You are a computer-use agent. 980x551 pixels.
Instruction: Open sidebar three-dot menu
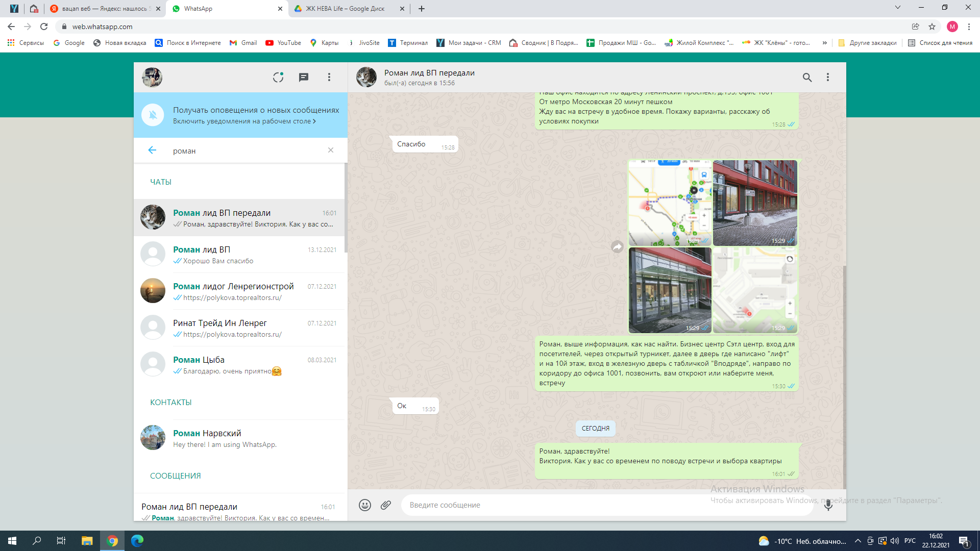[329, 77]
